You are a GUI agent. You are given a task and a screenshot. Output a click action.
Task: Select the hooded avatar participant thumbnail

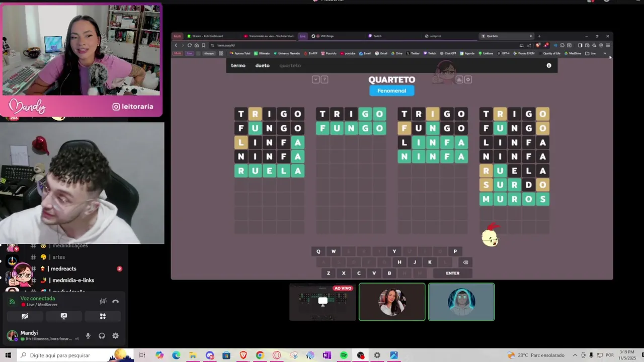point(461,302)
